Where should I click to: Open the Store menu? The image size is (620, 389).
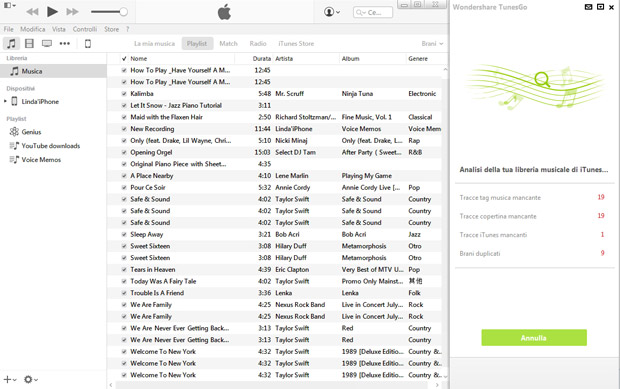(111, 29)
